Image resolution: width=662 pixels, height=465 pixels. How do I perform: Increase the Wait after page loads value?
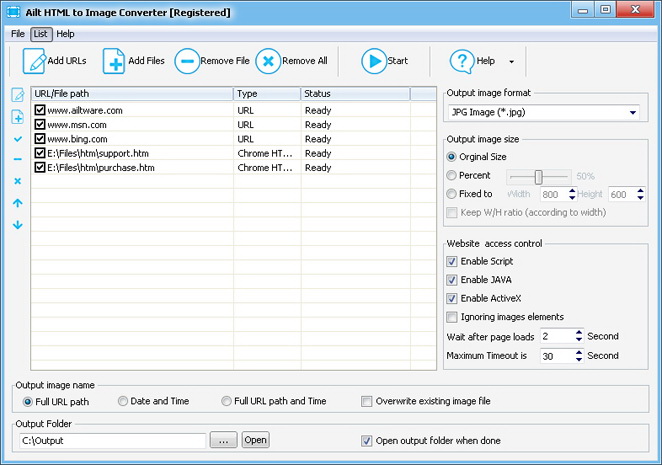[x=578, y=332]
